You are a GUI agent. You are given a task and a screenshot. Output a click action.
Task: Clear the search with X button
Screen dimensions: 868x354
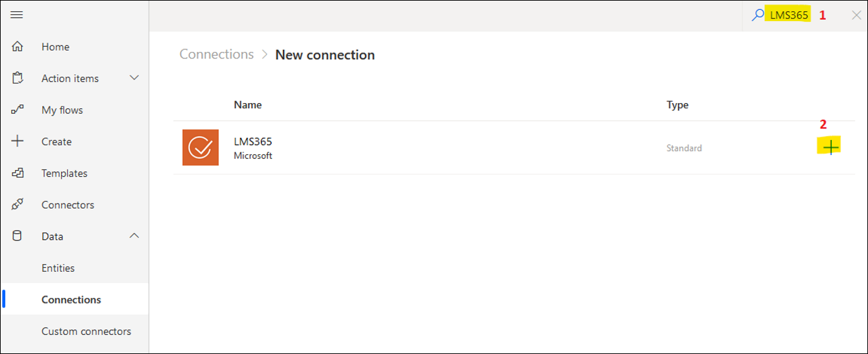(x=856, y=15)
